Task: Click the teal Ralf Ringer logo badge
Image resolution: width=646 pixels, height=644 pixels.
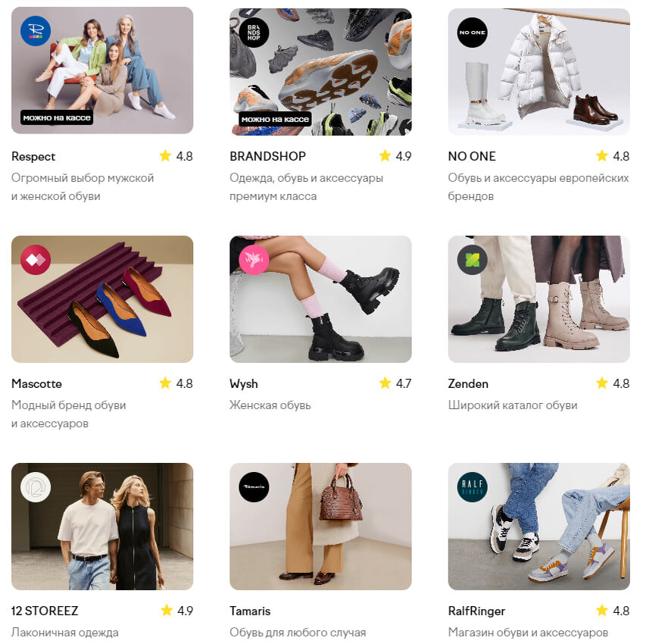Action: point(472,487)
